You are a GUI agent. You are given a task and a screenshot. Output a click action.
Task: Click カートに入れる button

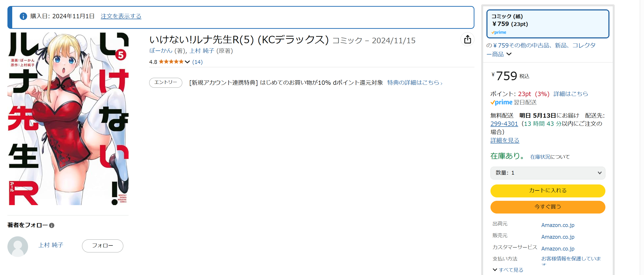[548, 191]
